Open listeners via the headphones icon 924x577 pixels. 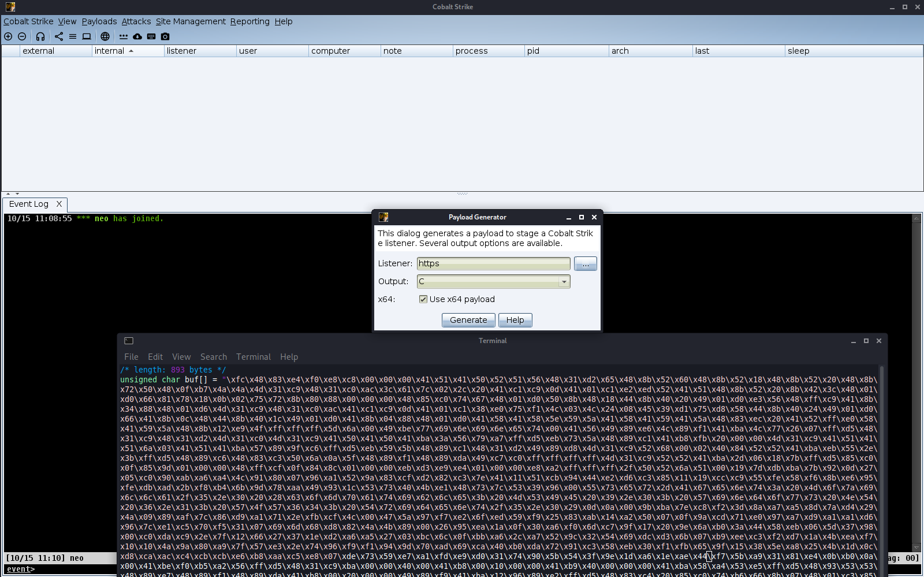point(40,36)
